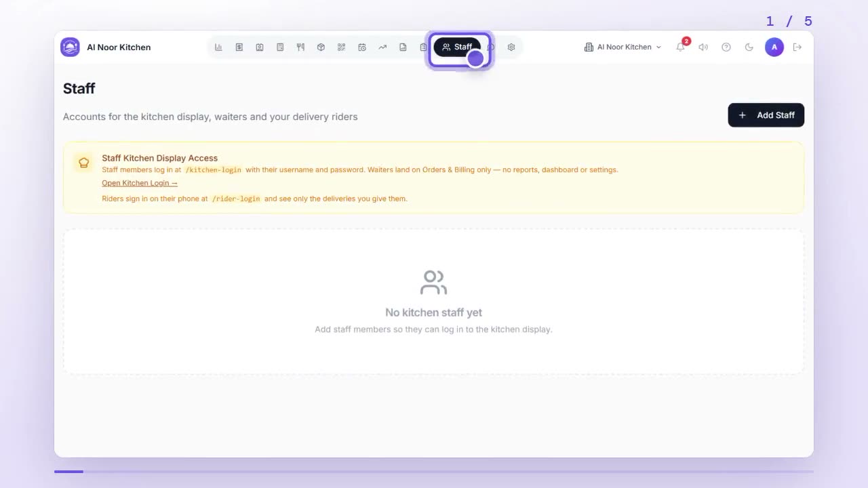
Task: Log out using the exit arrow icon
Action: tap(797, 47)
